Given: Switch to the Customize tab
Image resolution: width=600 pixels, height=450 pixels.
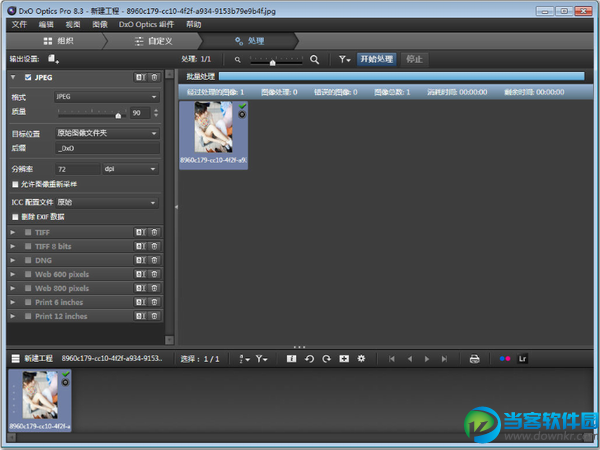Looking at the screenshot, I should coord(154,41).
